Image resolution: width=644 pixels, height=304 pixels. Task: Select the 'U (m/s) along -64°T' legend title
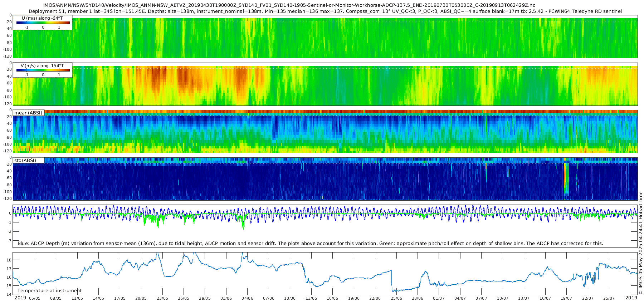coord(42,18)
